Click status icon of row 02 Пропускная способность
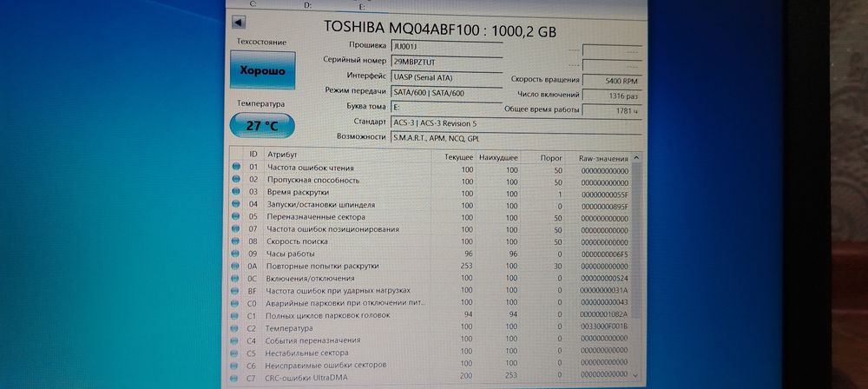Viewport: 868px width, 389px height. pyautogui.click(x=236, y=180)
